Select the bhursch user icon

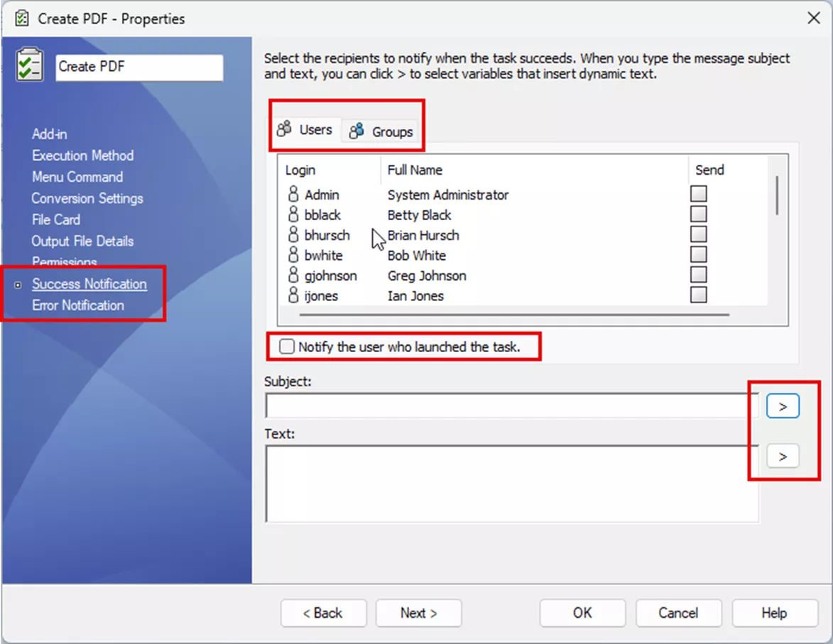[293, 234]
